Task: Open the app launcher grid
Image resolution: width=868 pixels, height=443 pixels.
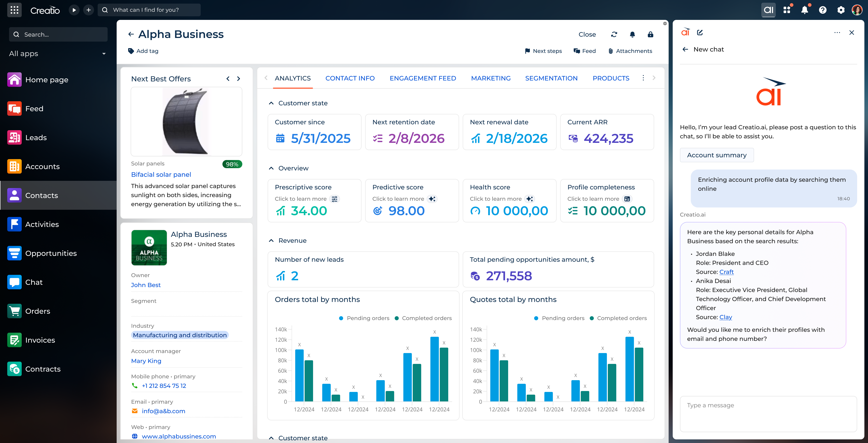Action: [14, 10]
